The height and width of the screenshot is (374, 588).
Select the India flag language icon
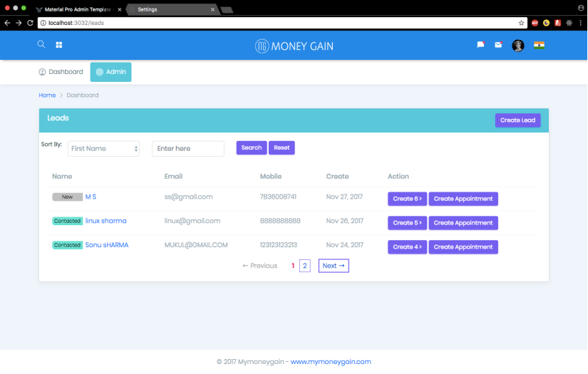click(x=539, y=45)
